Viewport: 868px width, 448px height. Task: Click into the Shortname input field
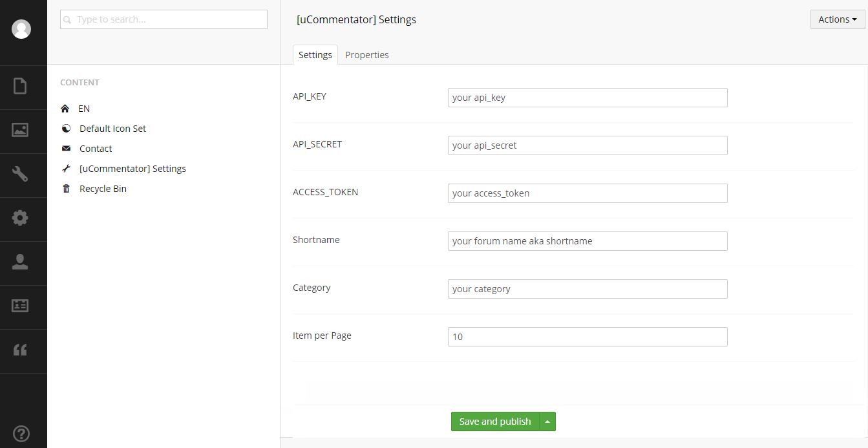click(587, 241)
